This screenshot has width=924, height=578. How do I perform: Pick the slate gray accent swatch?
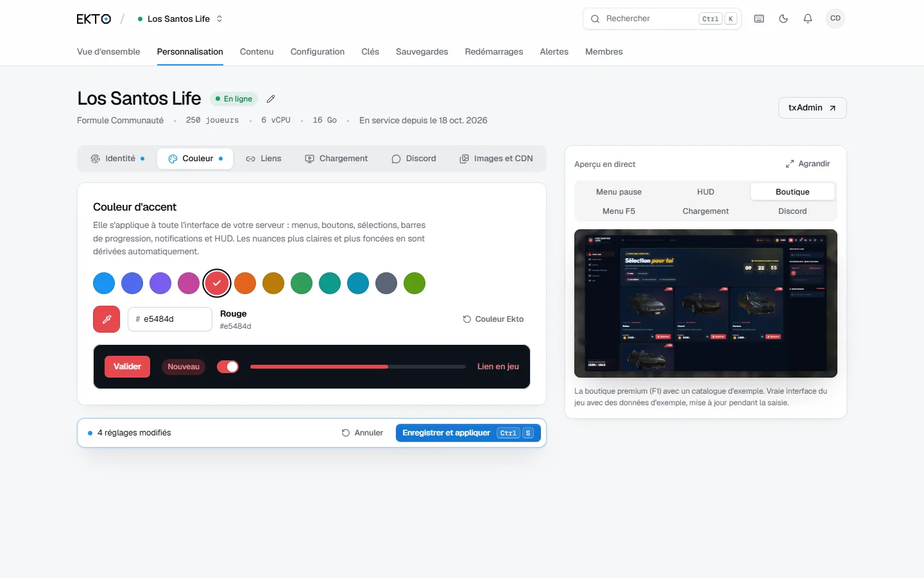coord(386,283)
